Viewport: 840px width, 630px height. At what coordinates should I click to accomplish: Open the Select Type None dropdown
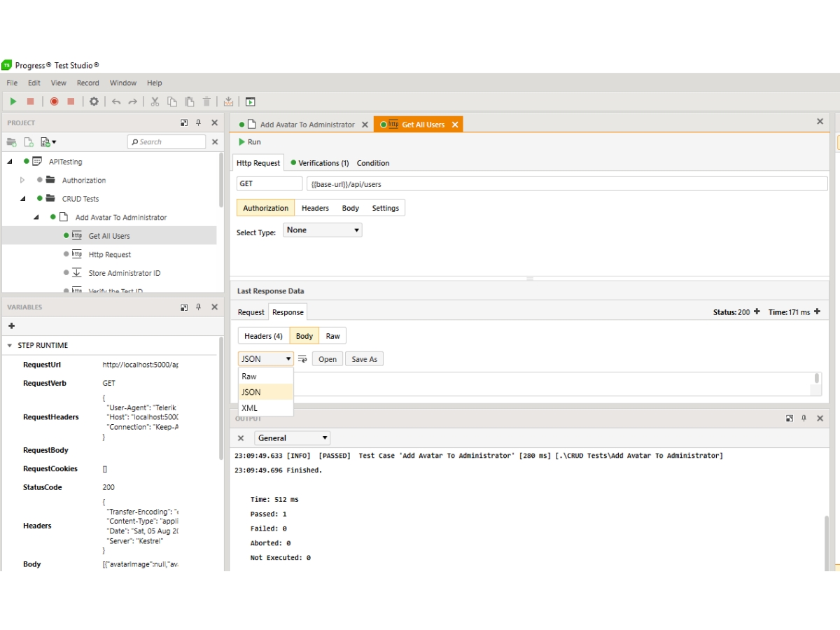(323, 230)
